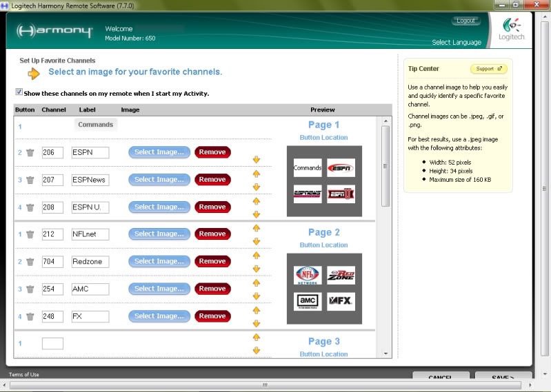Click the Page 1 heading text

pos(324,125)
